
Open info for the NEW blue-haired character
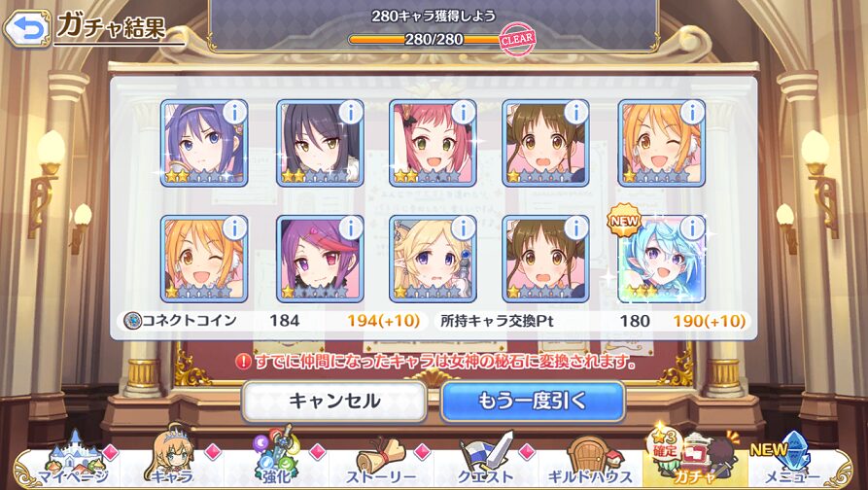pos(692,227)
